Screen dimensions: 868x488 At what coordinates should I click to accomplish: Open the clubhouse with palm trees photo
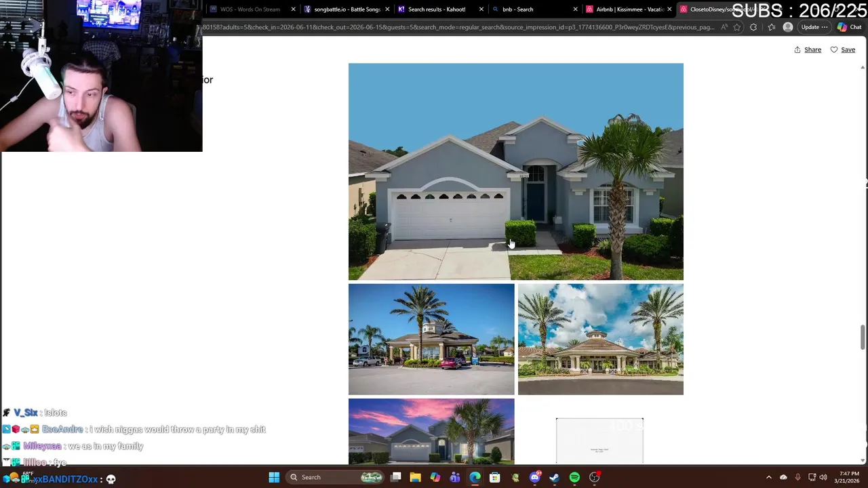601,339
